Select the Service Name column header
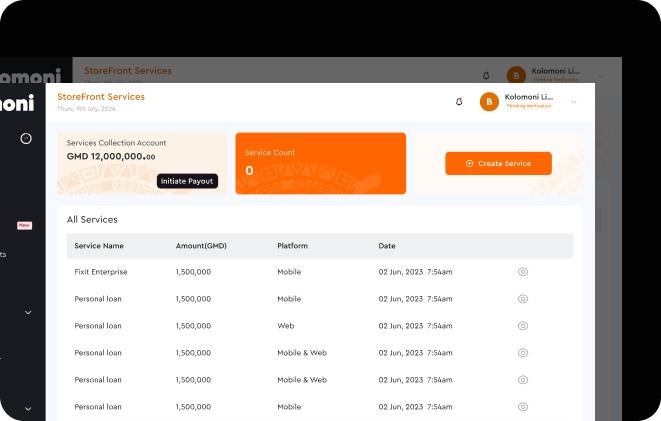 coord(99,246)
